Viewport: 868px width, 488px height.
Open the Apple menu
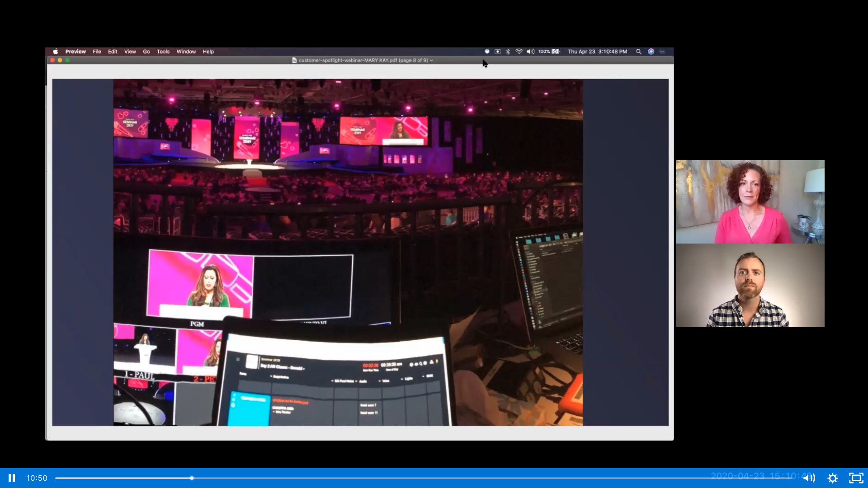[x=56, y=52]
